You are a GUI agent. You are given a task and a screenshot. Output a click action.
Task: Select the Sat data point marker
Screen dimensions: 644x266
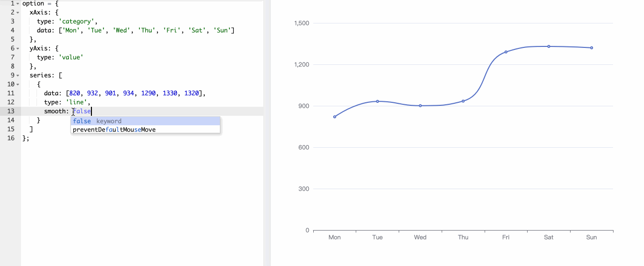click(549, 46)
